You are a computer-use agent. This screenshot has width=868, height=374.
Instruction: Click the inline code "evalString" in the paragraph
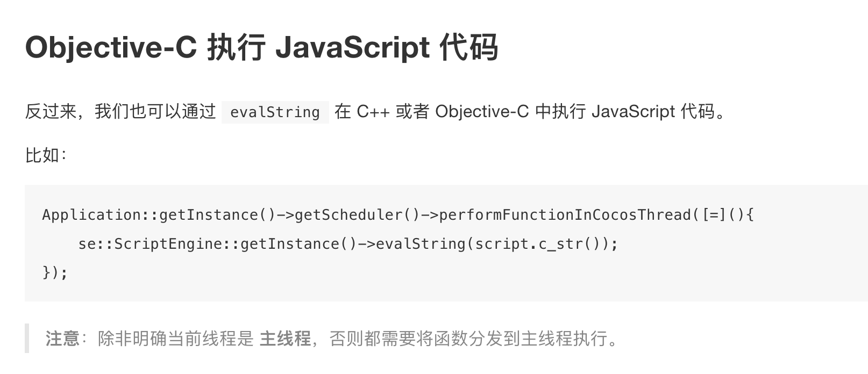tap(275, 112)
